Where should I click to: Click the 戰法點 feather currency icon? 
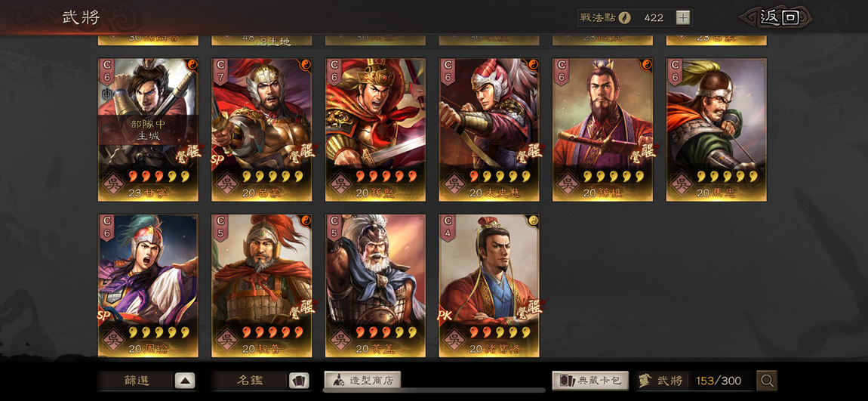tap(624, 17)
